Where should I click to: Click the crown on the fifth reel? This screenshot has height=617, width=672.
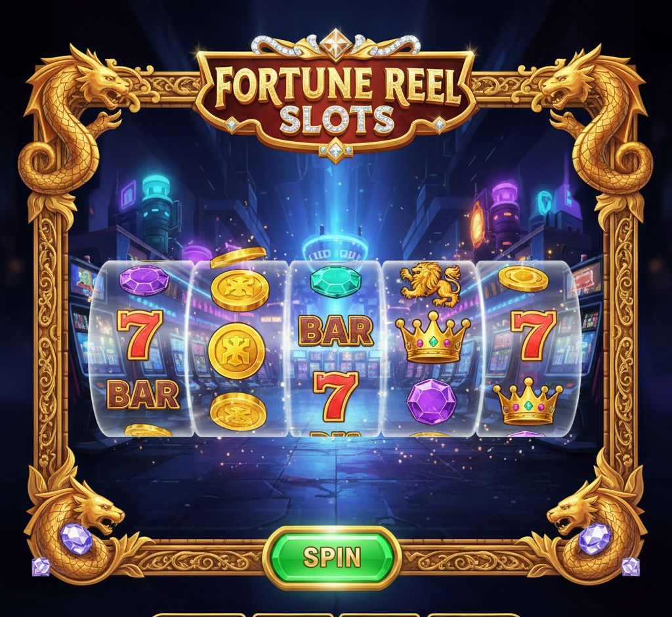pyautogui.click(x=528, y=401)
